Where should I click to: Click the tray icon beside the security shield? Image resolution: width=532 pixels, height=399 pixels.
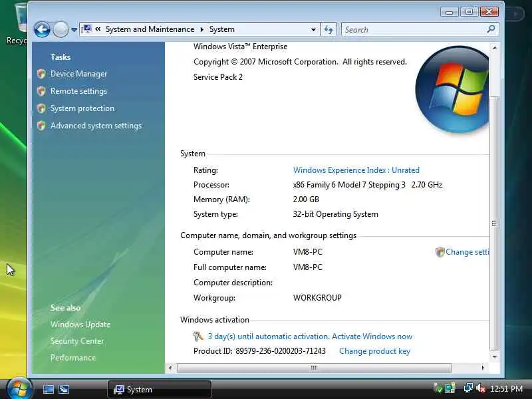[450, 388]
